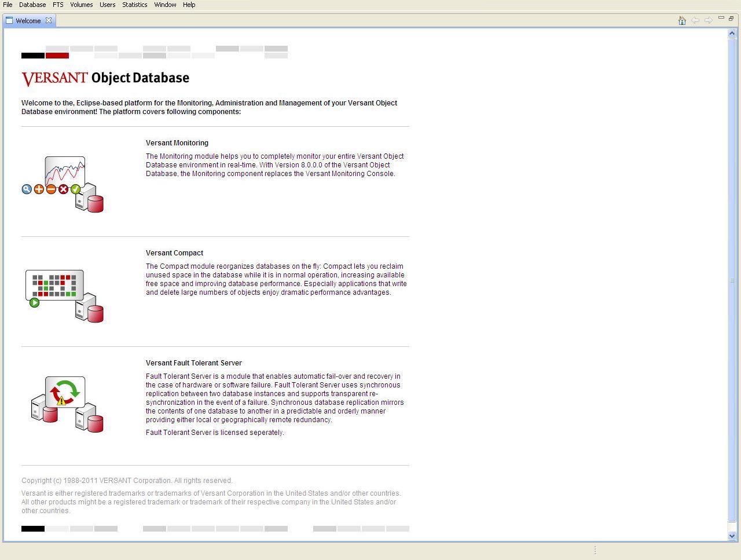Minimize the Welcome view panel
The width and height of the screenshot is (741, 560).
point(721,18)
